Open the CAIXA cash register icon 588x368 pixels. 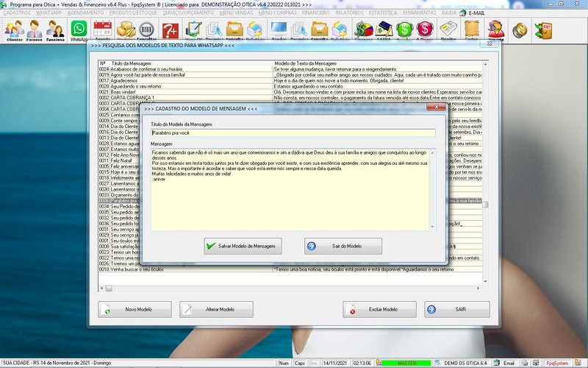tap(384, 30)
